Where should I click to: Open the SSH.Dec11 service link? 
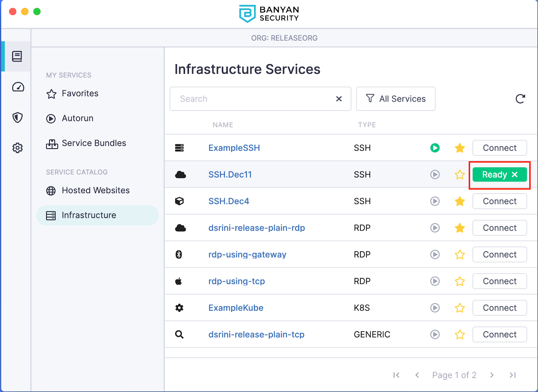[x=230, y=174]
